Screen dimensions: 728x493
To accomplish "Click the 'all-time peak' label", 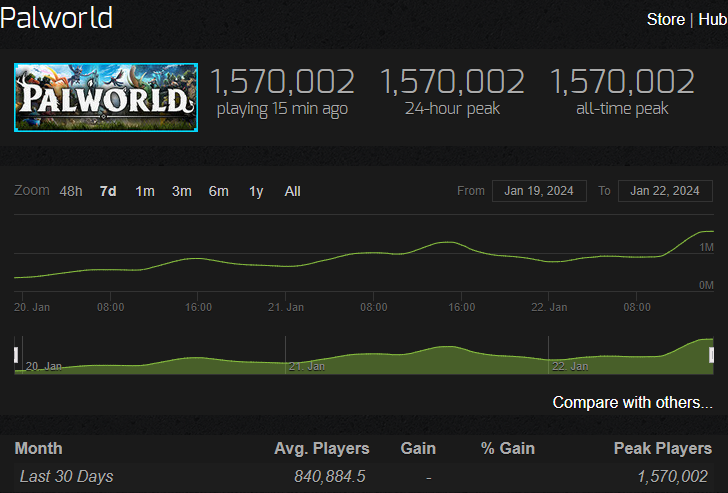I will 622,109.
